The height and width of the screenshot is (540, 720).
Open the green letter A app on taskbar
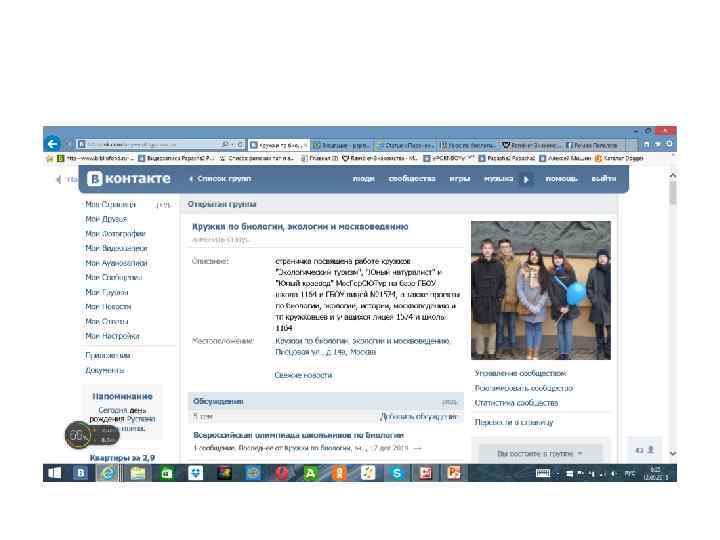pyautogui.click(x=310, y=473)
